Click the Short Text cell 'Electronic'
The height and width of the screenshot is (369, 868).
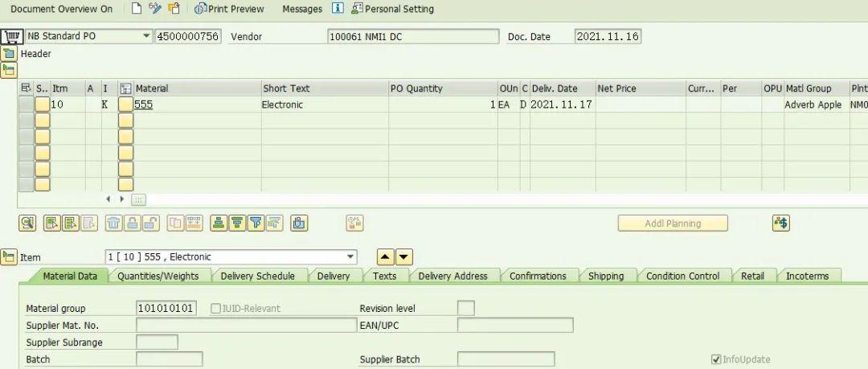point(325,105)
